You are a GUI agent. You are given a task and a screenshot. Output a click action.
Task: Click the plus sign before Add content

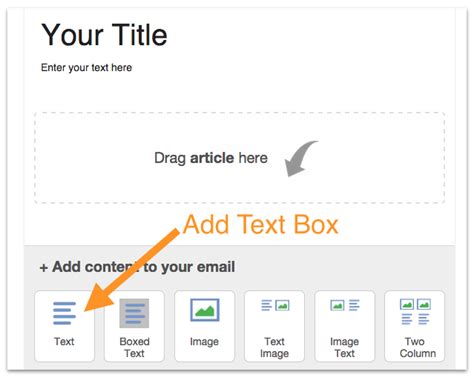point(44,268)
